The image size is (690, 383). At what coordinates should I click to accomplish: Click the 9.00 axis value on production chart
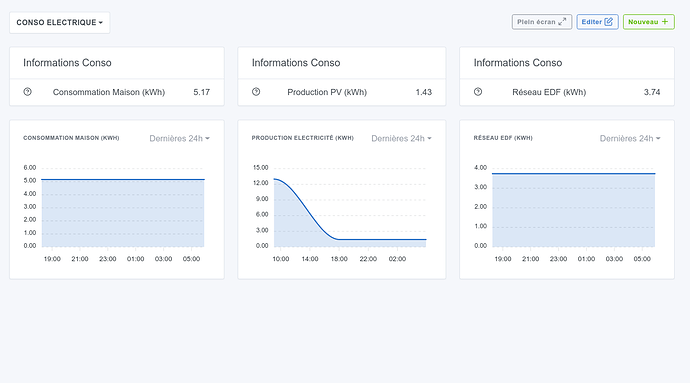262,199
